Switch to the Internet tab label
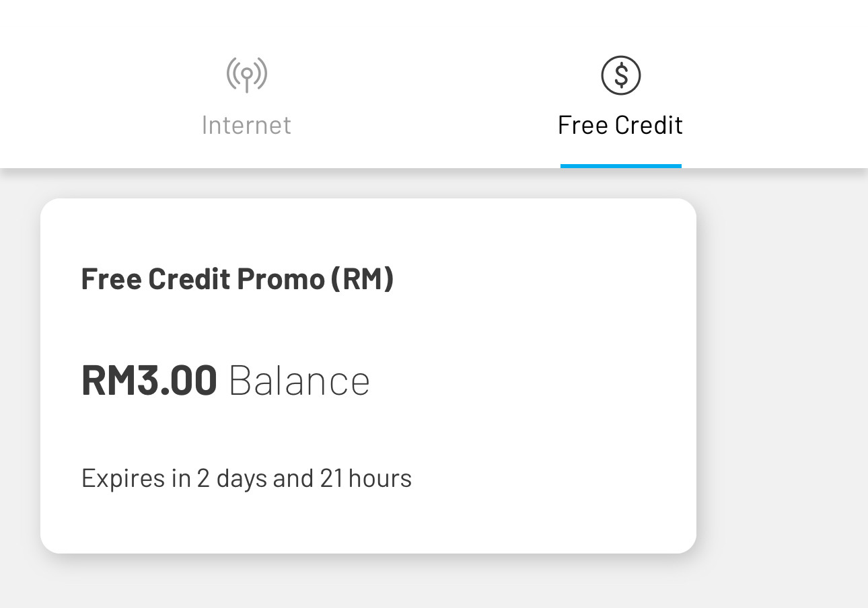The height and width of the screenshot is (608, 868). (246, 125)
